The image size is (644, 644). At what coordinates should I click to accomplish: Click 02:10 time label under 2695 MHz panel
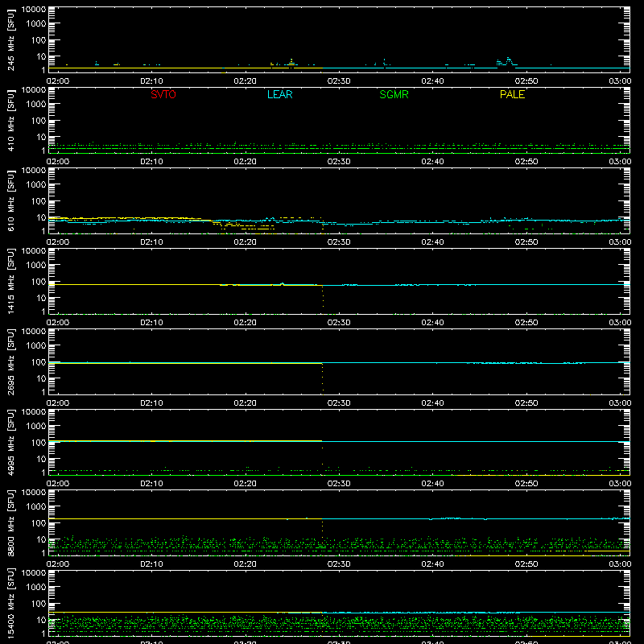(151, 403)
